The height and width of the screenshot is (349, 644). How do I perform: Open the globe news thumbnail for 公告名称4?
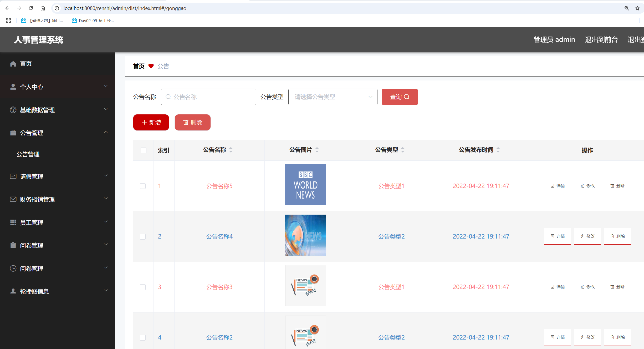[306, 235]
